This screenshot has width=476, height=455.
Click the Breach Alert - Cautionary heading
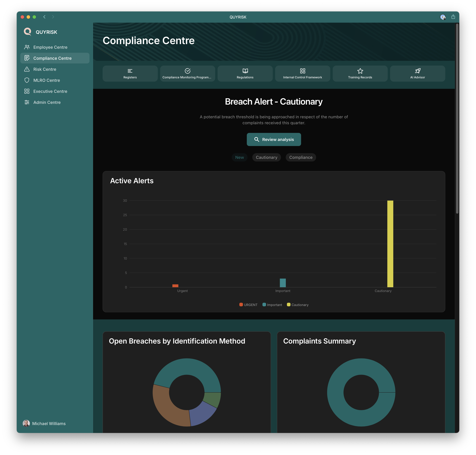coord(273,101)
